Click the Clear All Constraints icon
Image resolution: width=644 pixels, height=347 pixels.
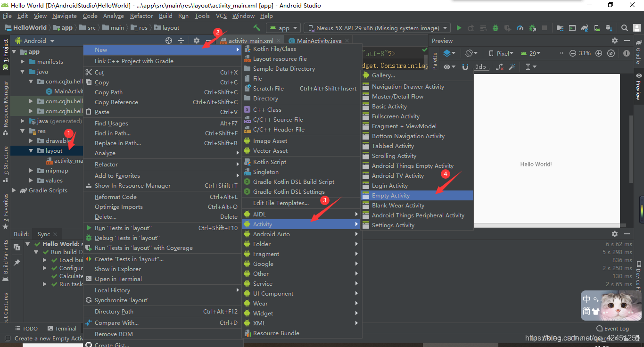[x=500, y=67]
